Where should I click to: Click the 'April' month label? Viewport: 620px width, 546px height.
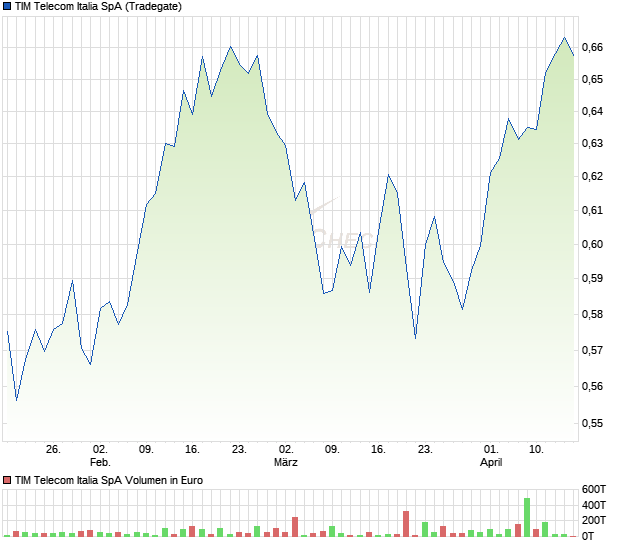[491, 462]
